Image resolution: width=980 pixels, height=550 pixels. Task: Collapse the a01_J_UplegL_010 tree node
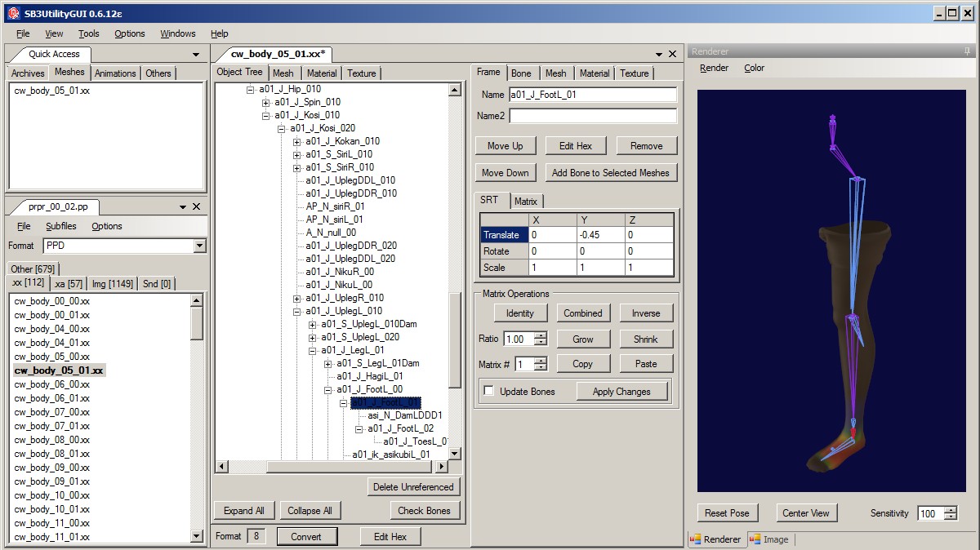click(296, 311)
